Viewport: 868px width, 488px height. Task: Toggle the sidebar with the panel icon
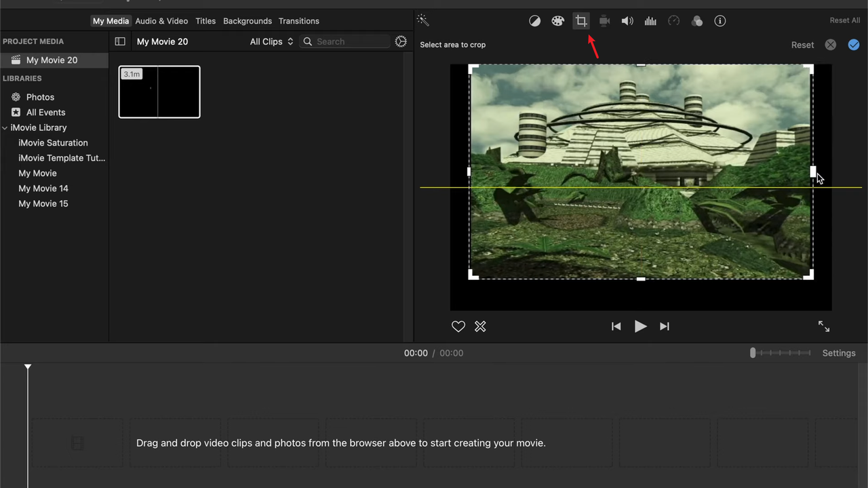120,41
